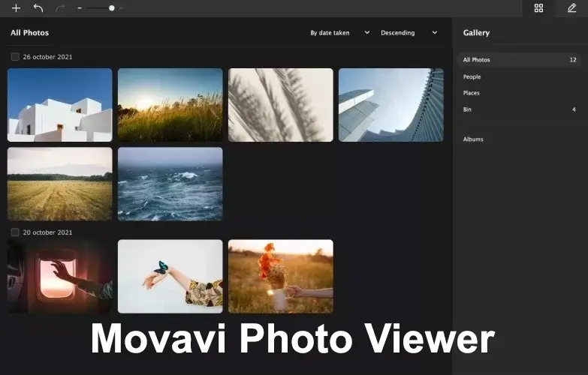
Task: Click the plus zoom-in icon beside slider
Action: 121,8
